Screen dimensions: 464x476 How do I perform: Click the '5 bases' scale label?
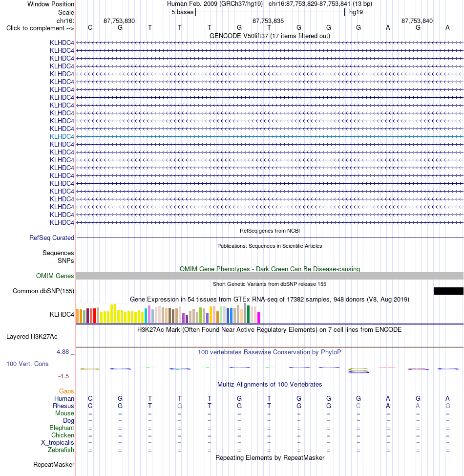point(182,12)
